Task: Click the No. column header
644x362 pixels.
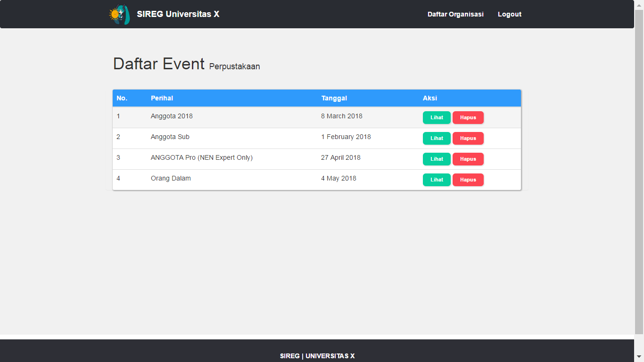Action: click(x=122, y=98)
